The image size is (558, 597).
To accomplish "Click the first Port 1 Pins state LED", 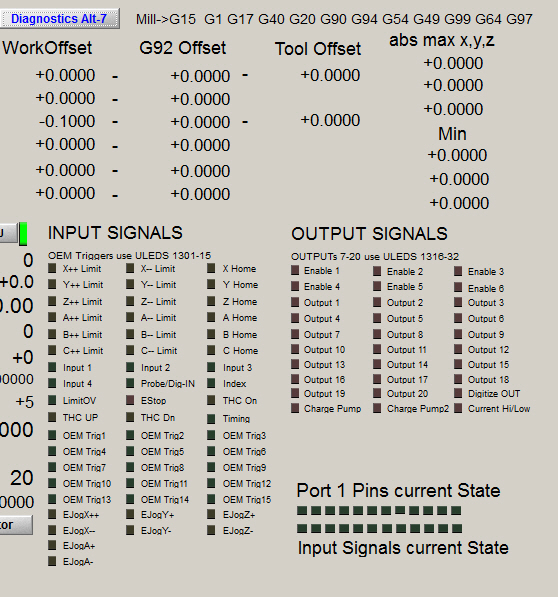I will [x=302, y=510].
